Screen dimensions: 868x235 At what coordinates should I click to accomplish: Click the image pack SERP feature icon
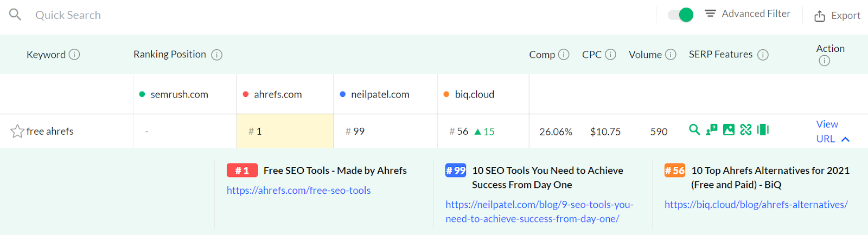729,129
